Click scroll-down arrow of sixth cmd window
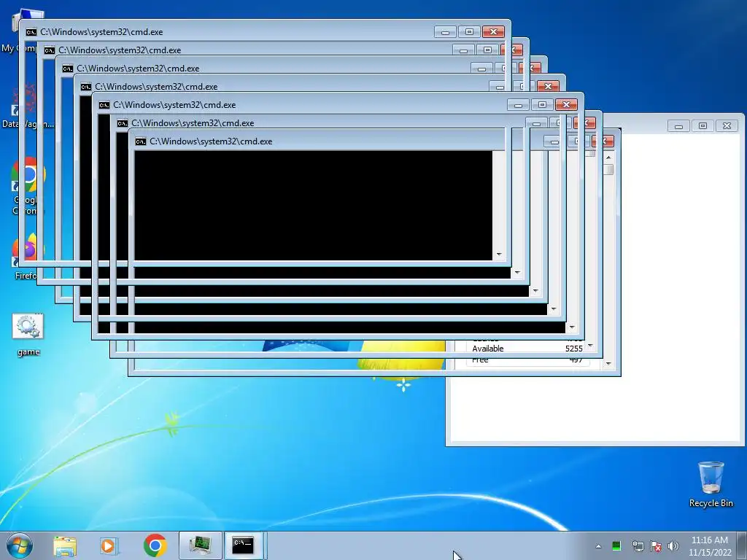 [590, 346]
